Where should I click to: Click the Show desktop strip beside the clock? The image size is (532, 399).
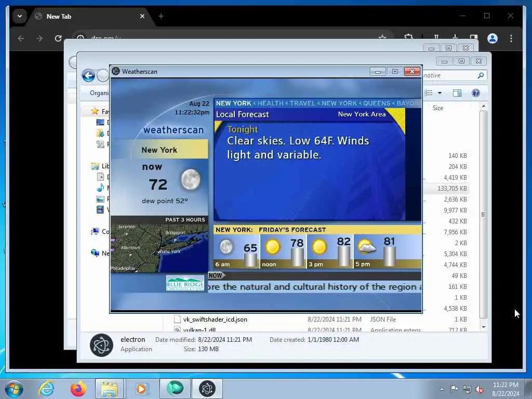[x=528, y=389]
